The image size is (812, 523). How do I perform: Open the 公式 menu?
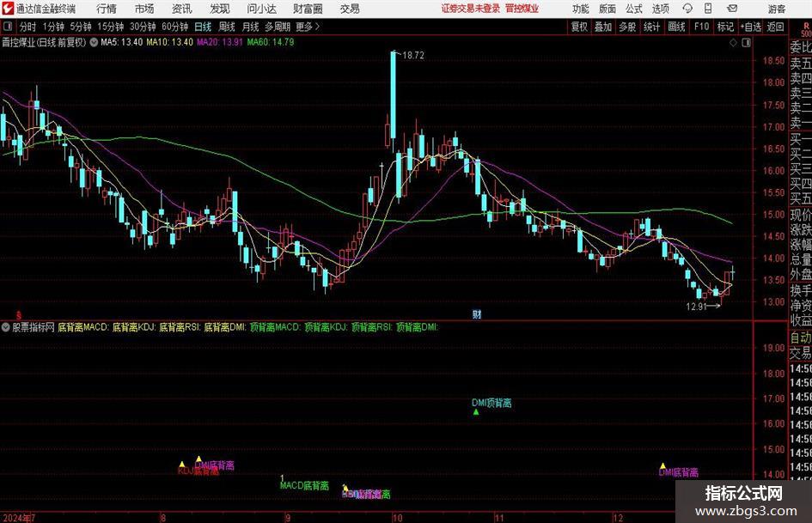[x=634, y=9]
